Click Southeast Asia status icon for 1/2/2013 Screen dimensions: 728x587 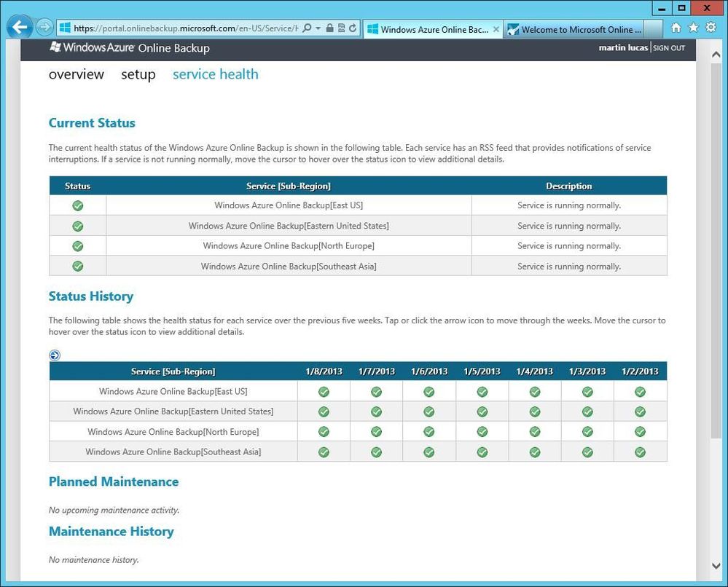pyautogui.click(x=640, y=452)
